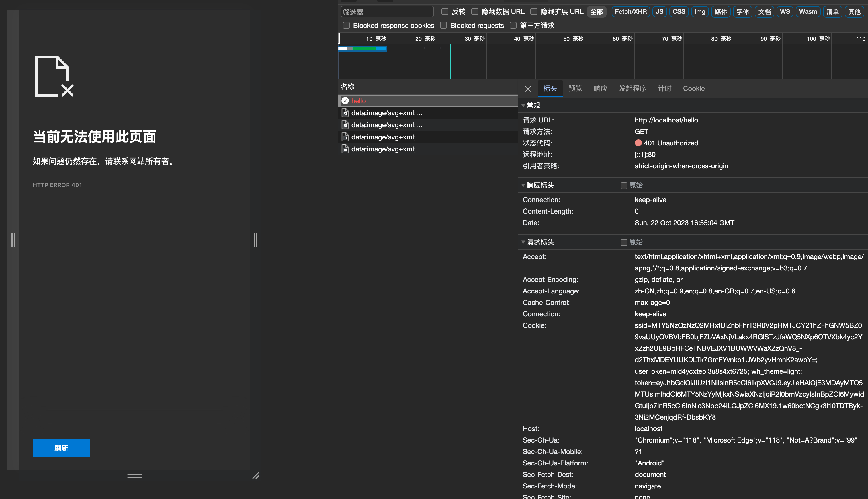The height and width of the screenshot is (499, 868).
Task: Enable the 反转 checkbox
Action: [x=445, y=12]
